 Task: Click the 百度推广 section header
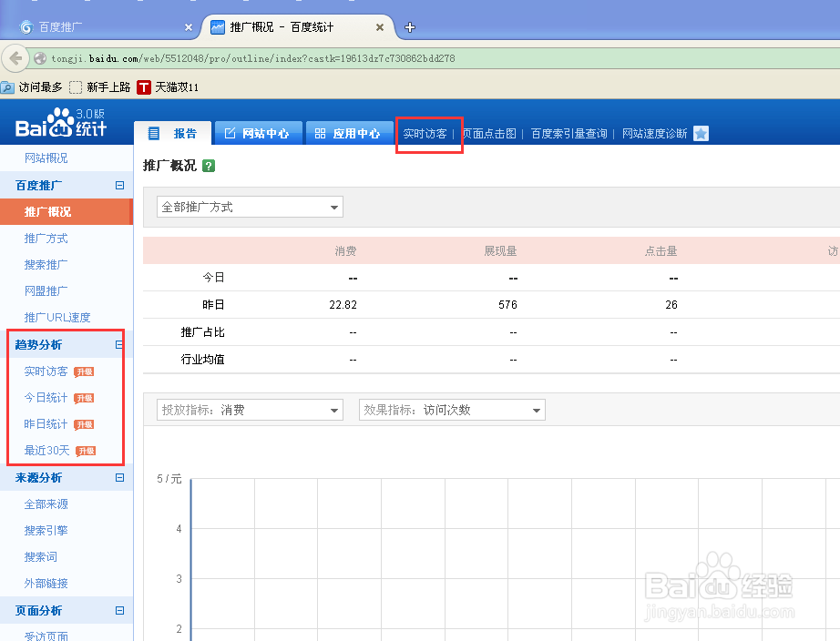pos(38,185)
